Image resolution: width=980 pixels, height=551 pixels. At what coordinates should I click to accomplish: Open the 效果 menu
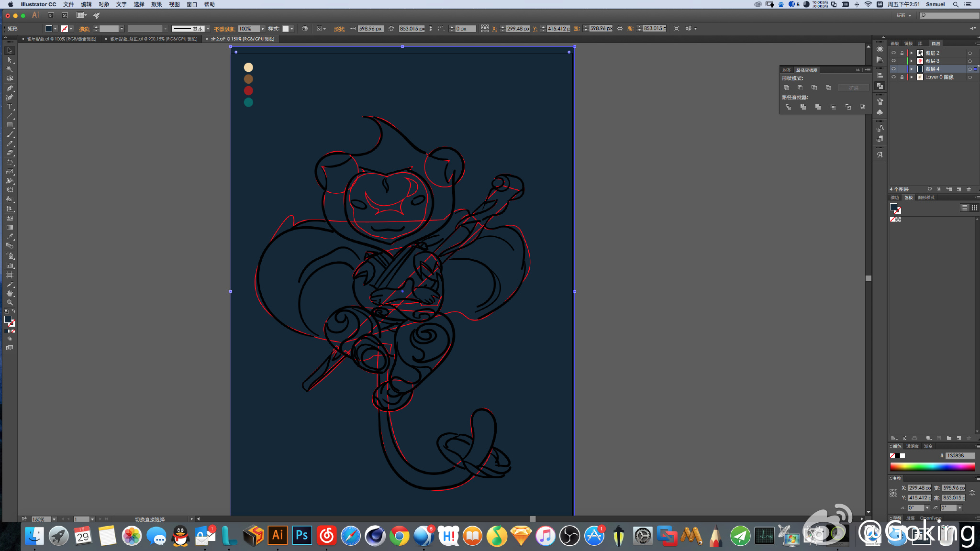pos(156,4)
